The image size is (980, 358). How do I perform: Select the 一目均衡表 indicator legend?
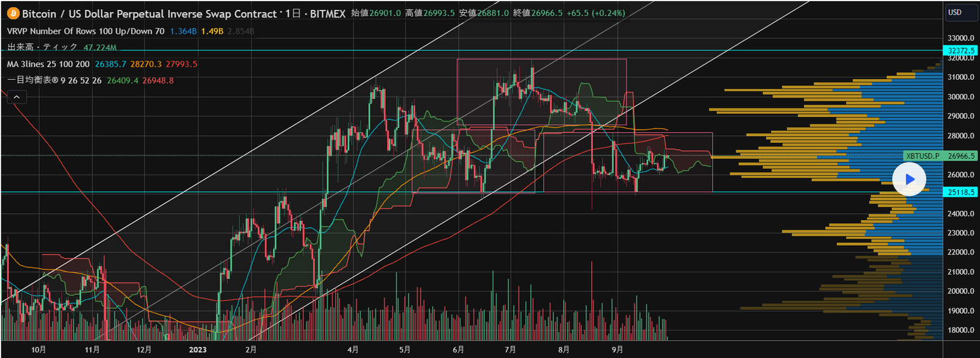click(55, 80)
